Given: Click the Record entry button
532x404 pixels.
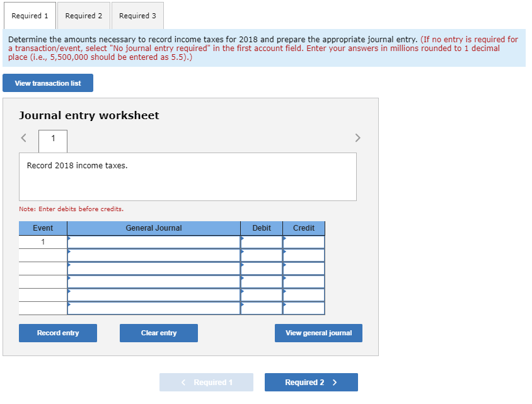Looking at the screenshot, I should point(57,333).
